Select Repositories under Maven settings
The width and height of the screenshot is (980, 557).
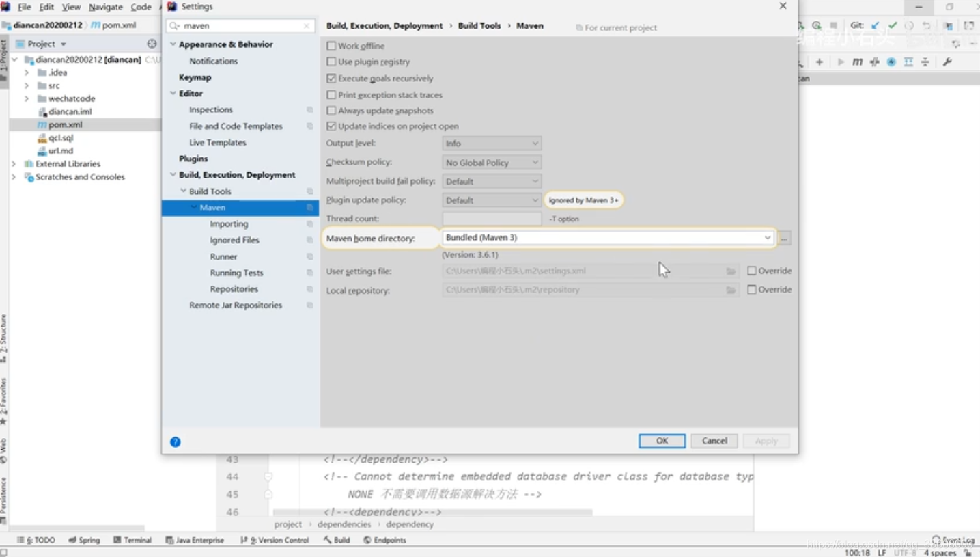234,289
